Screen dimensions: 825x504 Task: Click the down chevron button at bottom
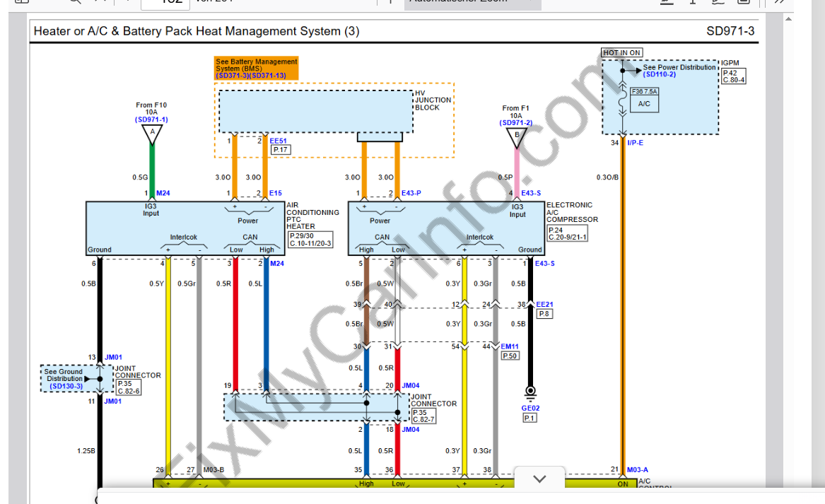[539, 479]
